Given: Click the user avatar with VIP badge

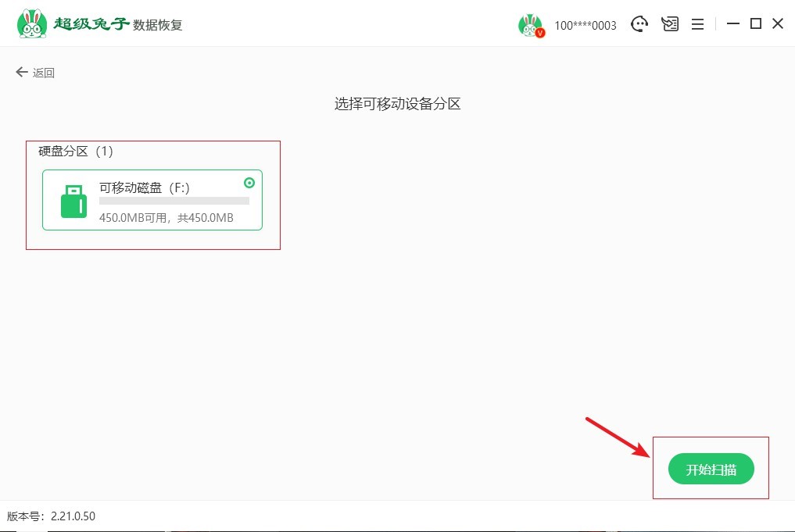Looking at the screenshot, I should 531,23.
